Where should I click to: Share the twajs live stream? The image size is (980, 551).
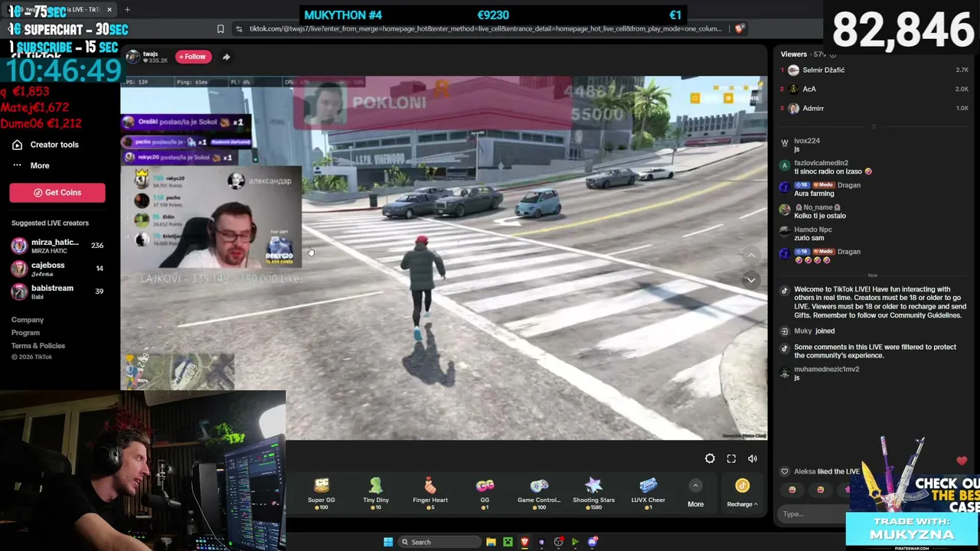(226, 57)
